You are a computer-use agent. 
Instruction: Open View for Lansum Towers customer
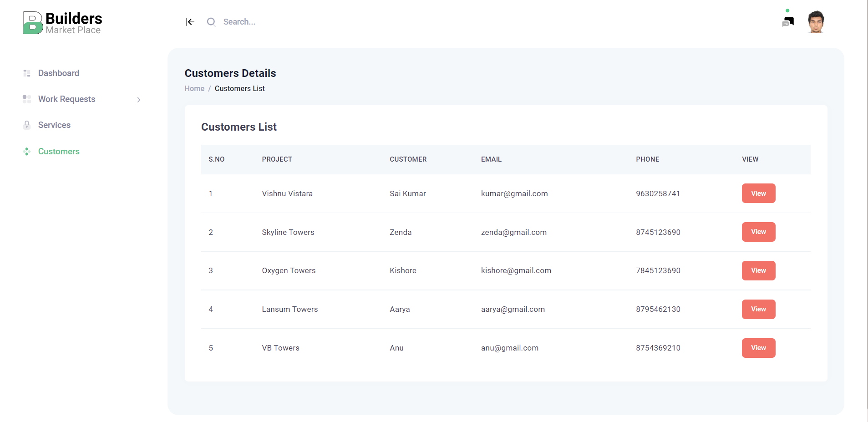pos(758,309)
